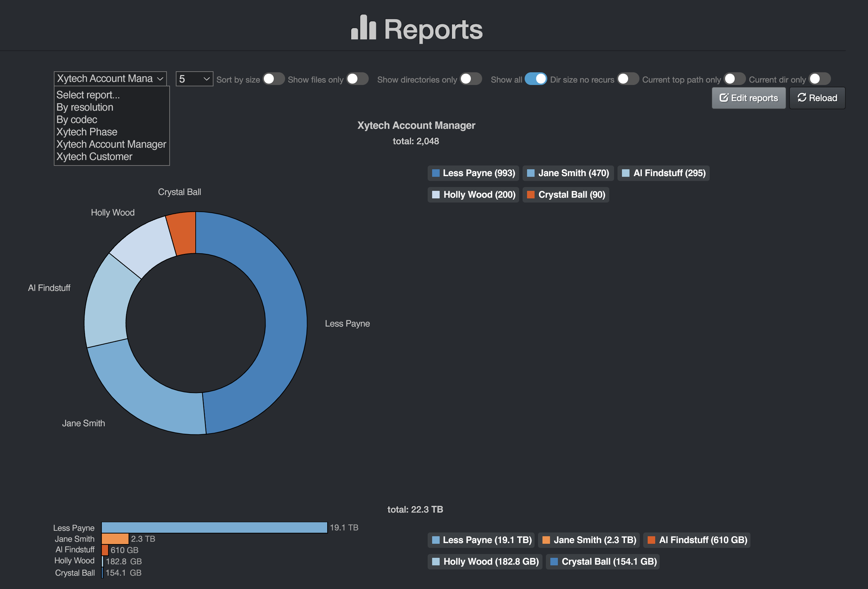Click the pencil icon on Edit reports

(x=723, y=98)
